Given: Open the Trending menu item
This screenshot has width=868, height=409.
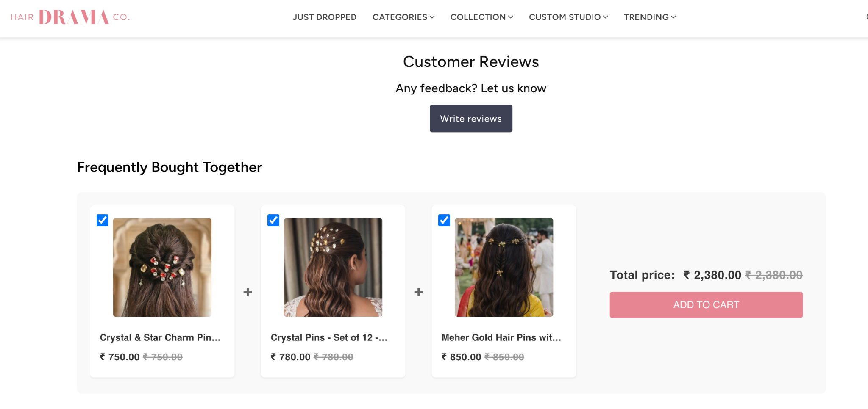Looking at the screenshot, I should click(x=650, y=17).
